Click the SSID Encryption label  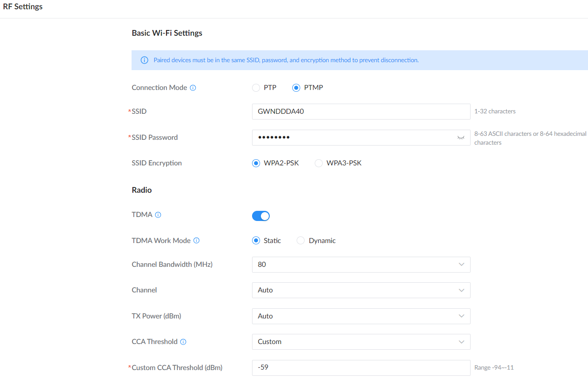pos(157,163)
